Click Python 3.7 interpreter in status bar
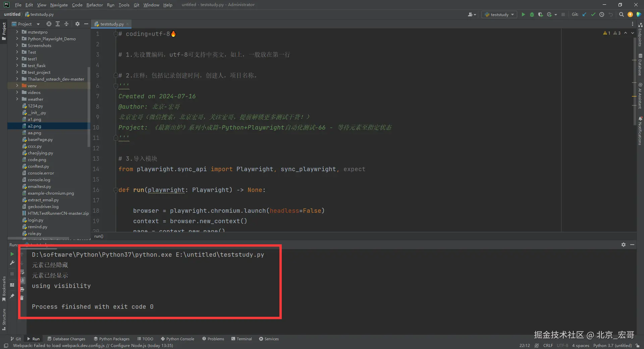 (x=612, y=345)
